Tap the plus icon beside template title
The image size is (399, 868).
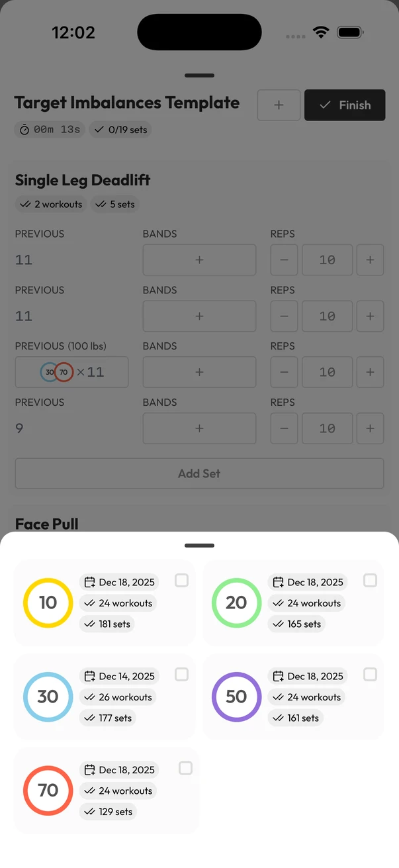pos(279,105)
